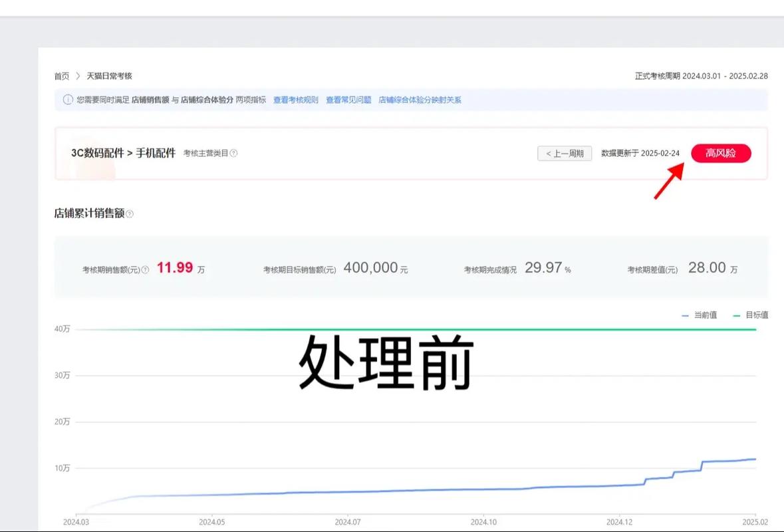Image resolution: width=784 pixels, height=532 pixels.
Task: Open the 查看常见问题 link
Action: click(348, 99)
